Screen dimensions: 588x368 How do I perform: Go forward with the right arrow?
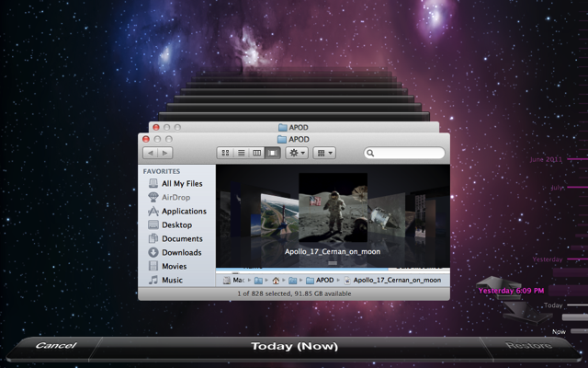[165, 153]
